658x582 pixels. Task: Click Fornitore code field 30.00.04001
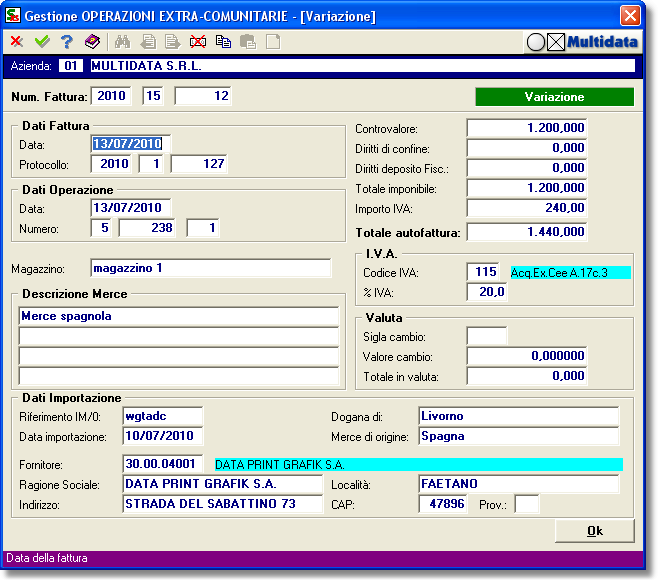click(x=163, y=464)
